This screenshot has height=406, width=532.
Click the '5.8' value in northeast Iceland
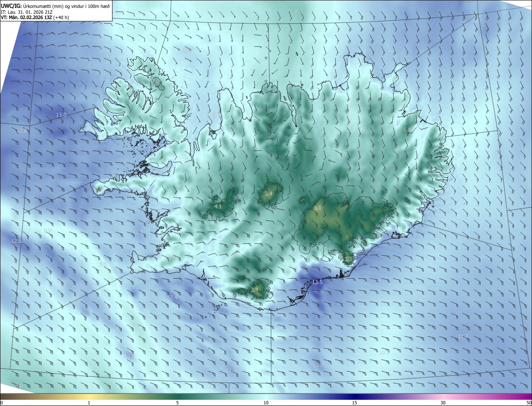(408, 130)
